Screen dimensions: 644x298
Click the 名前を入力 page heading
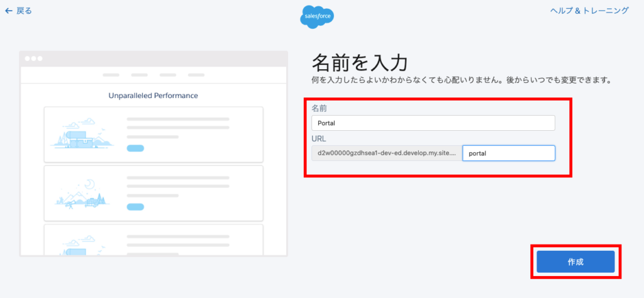(360, 63)
